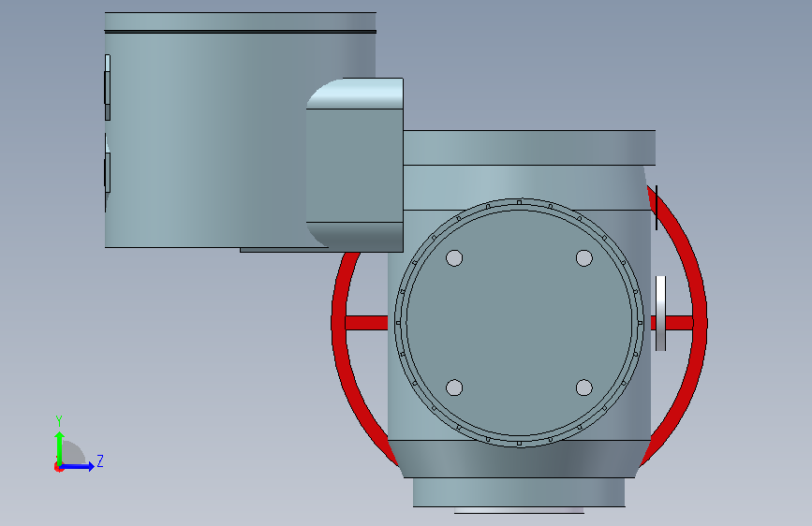Select the red handwheel spoke on the left
Viewport: 812px width, 526px height.
366,323
